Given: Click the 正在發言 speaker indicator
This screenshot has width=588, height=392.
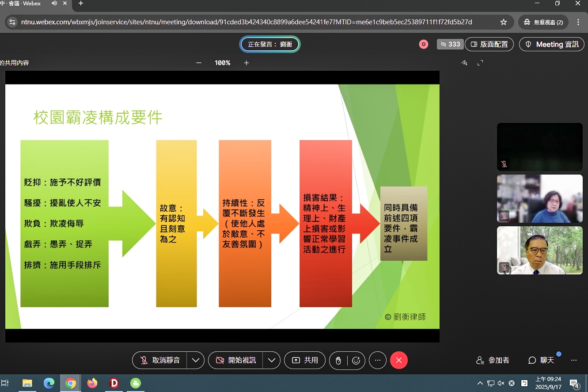Looking at the screenshot, I should [270, 44].
